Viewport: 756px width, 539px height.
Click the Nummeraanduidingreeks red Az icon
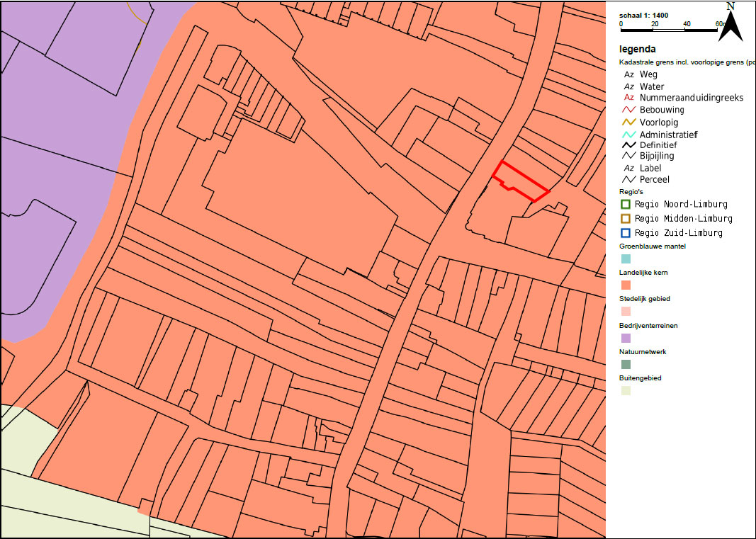click(x=628, y=97)
